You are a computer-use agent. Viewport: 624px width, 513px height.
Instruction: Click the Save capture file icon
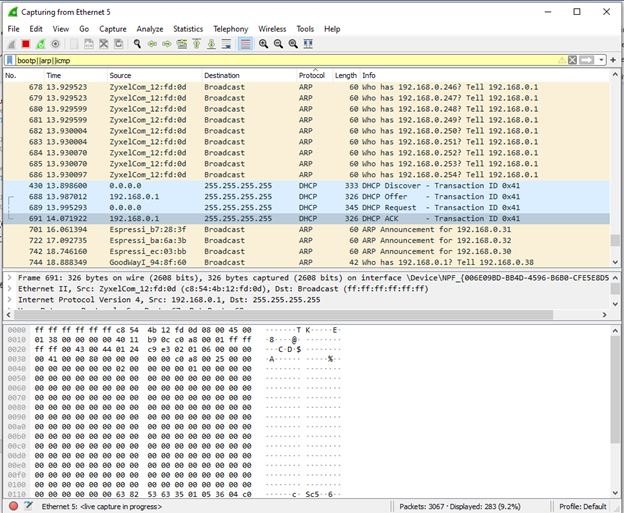pos(89,44)
